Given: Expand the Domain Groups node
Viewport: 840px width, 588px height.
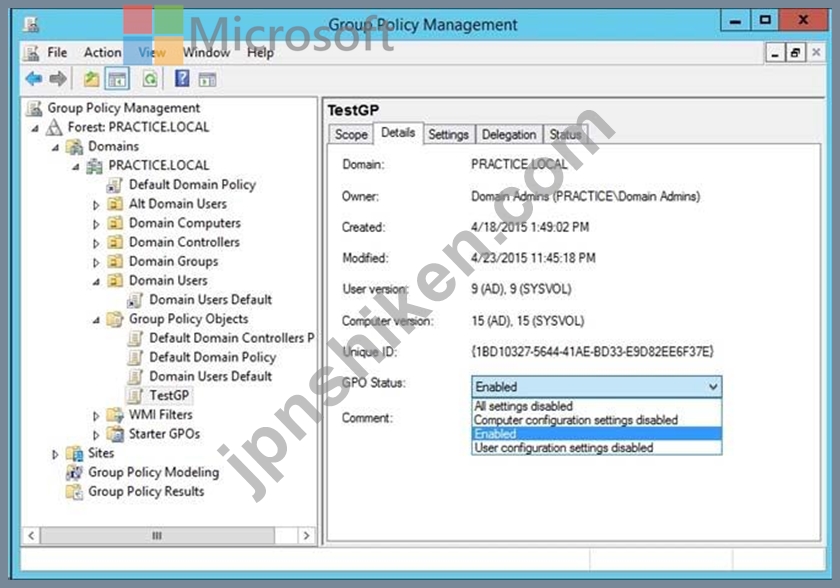Looking at the screenshot, I should pyautogui.click(x=96, y=263).
